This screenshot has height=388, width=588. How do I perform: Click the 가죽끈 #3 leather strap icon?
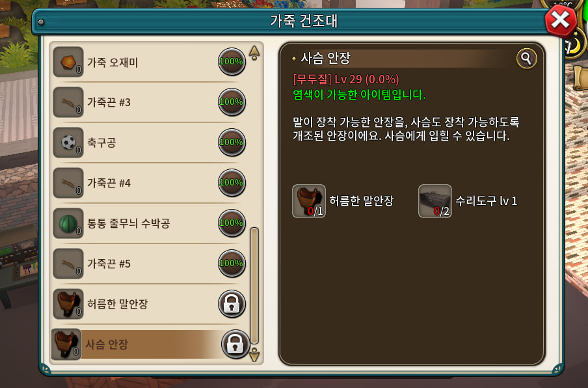point(68,102)
